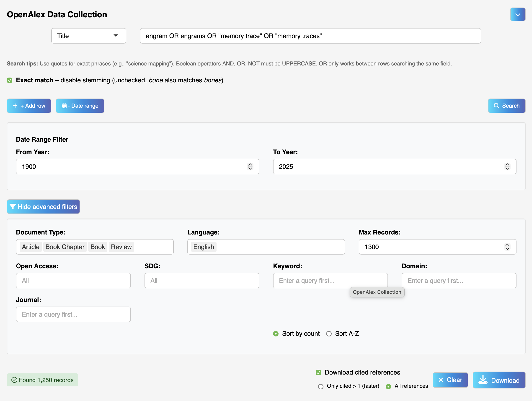Select the Sort by count radio button
The height and width of the screenshot is (401, 532).
coord(276,334)
